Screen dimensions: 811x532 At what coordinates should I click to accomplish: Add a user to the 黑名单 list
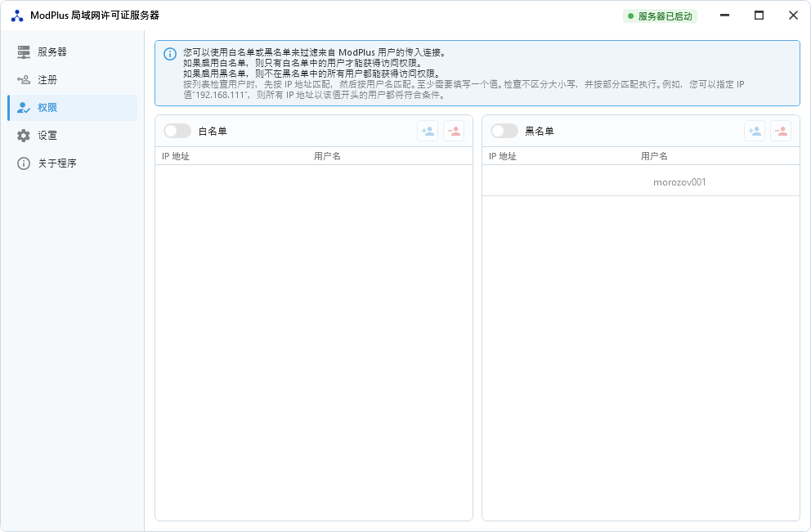755,131
